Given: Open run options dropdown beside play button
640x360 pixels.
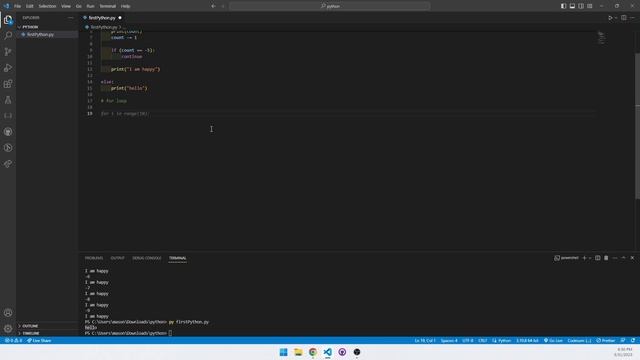Looking at the screenshot, I should [616, 18].
